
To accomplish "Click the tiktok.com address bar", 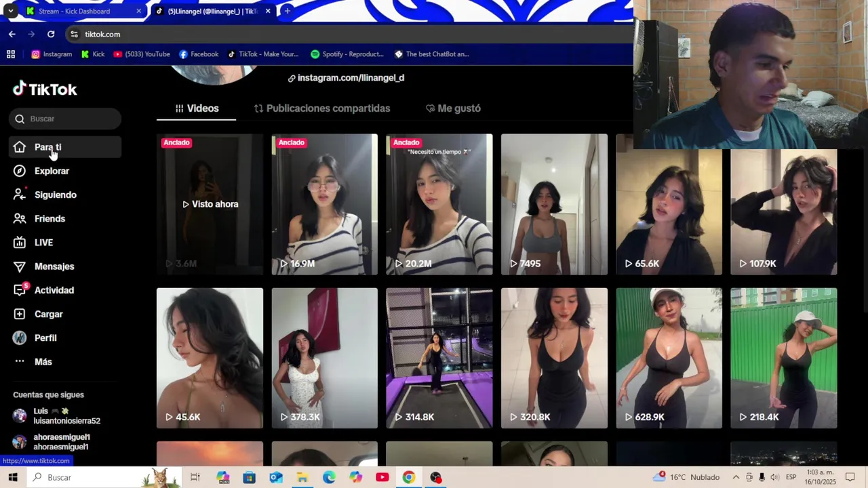I will click(349, 34).
